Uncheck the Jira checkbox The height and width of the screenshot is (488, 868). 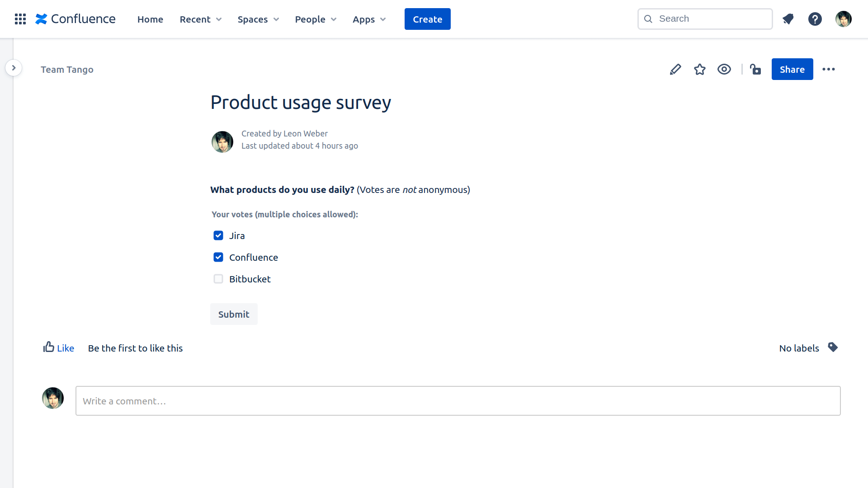(x=218, y=235)
